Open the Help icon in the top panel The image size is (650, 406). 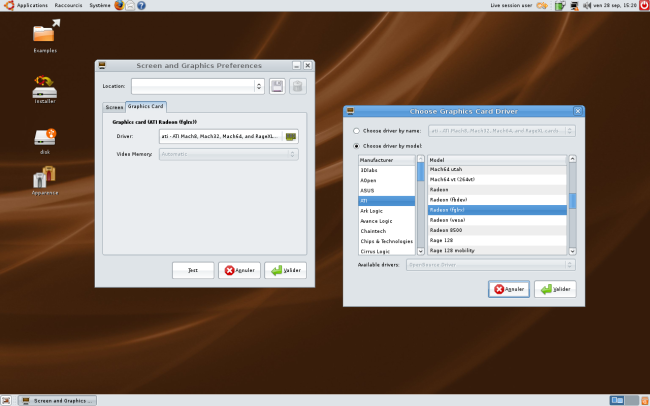141,5
